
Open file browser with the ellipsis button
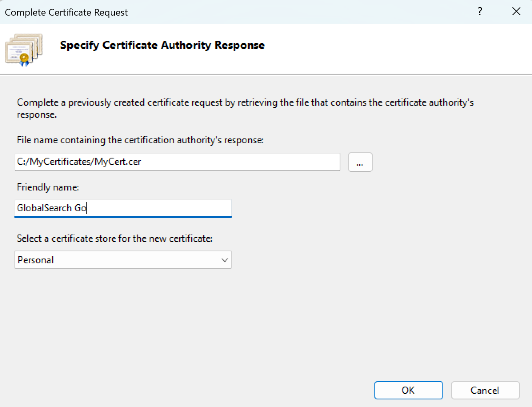(360, 162)
